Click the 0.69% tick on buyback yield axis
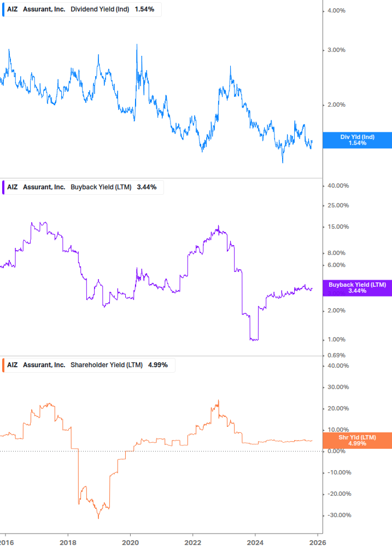The width and height of the screenshot is (392, 550). click(336, 355)
